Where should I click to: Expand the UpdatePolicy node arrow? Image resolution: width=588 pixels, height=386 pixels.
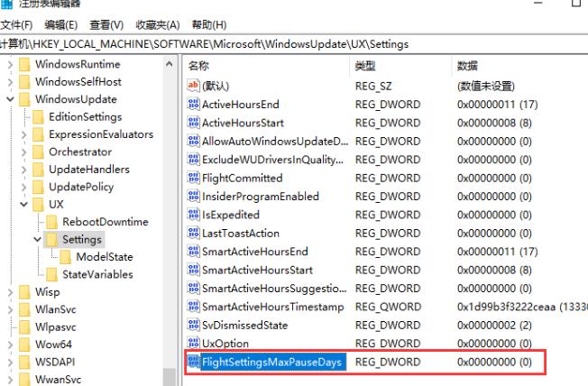point(24,187)
